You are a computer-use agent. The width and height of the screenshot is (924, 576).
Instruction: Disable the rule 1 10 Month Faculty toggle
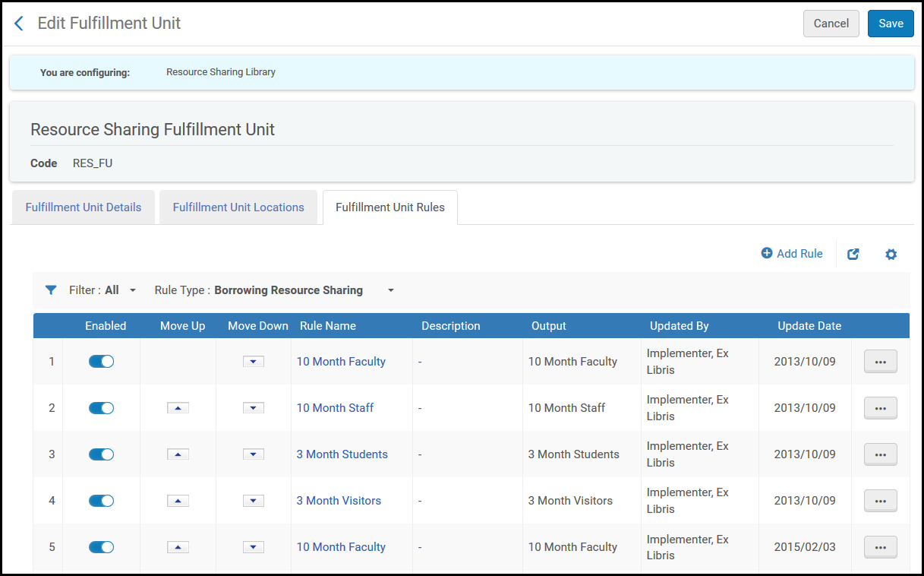click(101, 362)
